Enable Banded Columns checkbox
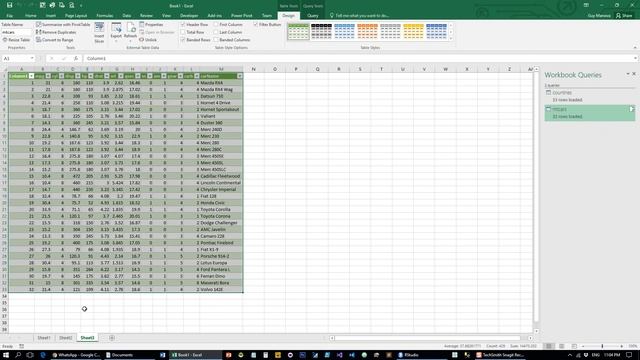This screenshot has width=640, height=360. (x=216, y=40)
